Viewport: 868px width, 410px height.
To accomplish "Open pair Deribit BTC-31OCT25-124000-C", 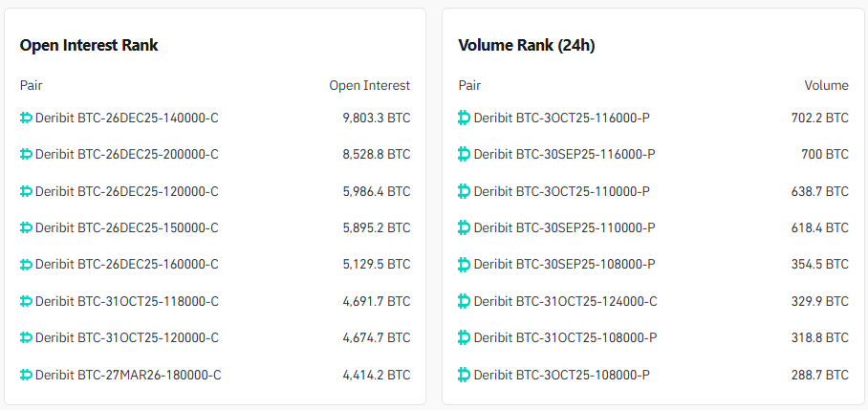I will pyautogui.click(x=566, y=302).
